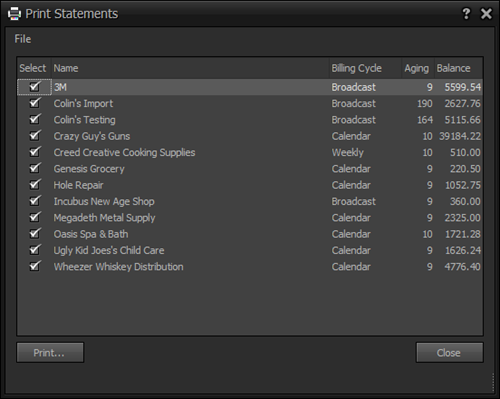Deselect Incubus New Age Shop checkbox
Viewport: 500px width, 399px height.
[34, 201]
